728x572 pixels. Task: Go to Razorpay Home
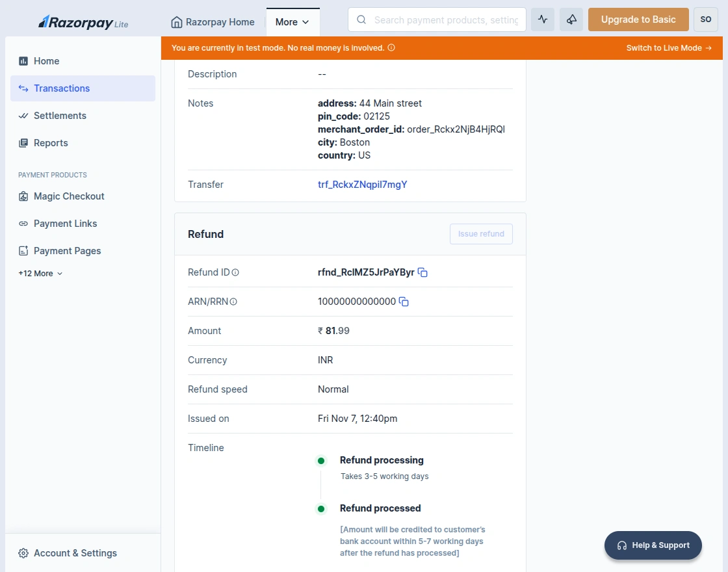point(213,21)
